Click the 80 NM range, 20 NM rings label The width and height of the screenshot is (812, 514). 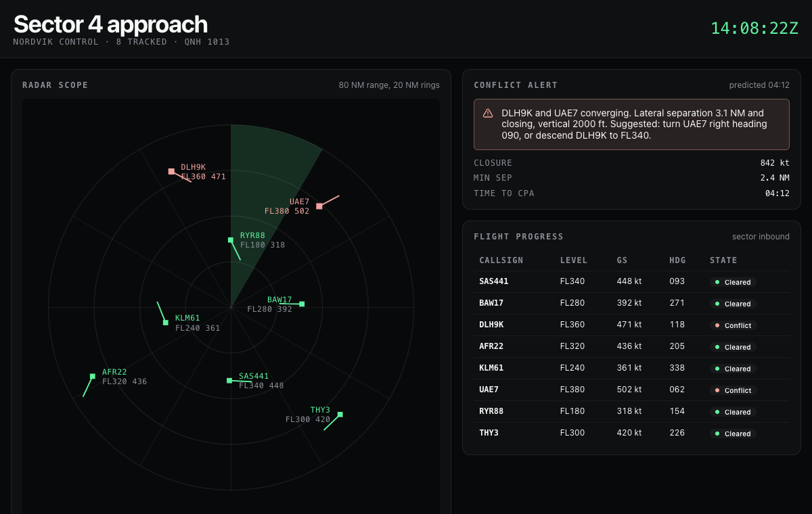coord(389,85)
